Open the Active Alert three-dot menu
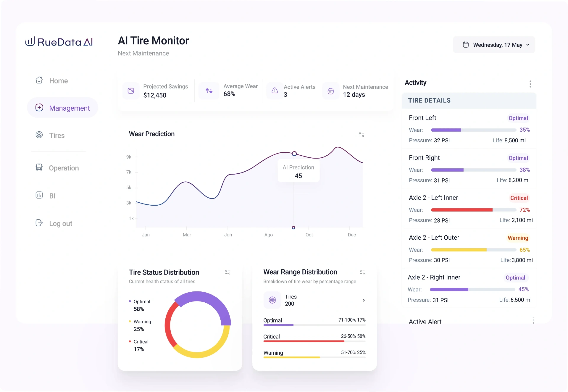The image size is (568, 392). coord(533,320)
